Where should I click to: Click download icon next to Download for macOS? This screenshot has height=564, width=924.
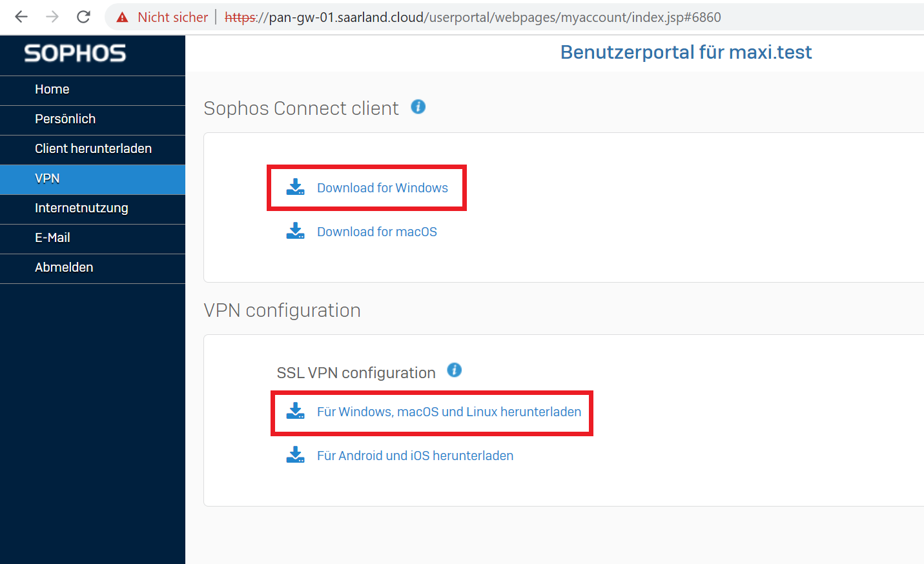296,231
